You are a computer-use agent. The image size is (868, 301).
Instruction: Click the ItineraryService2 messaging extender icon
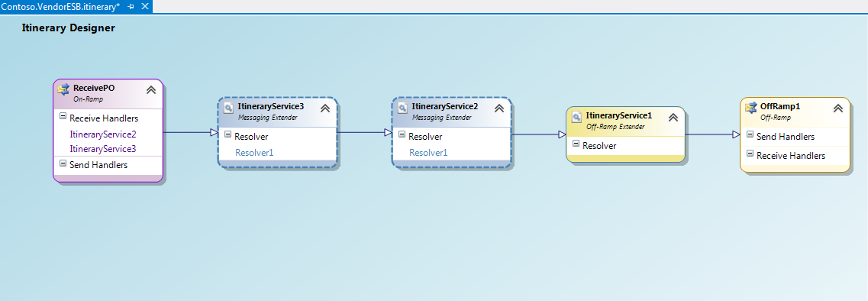[x=402, y=108]
